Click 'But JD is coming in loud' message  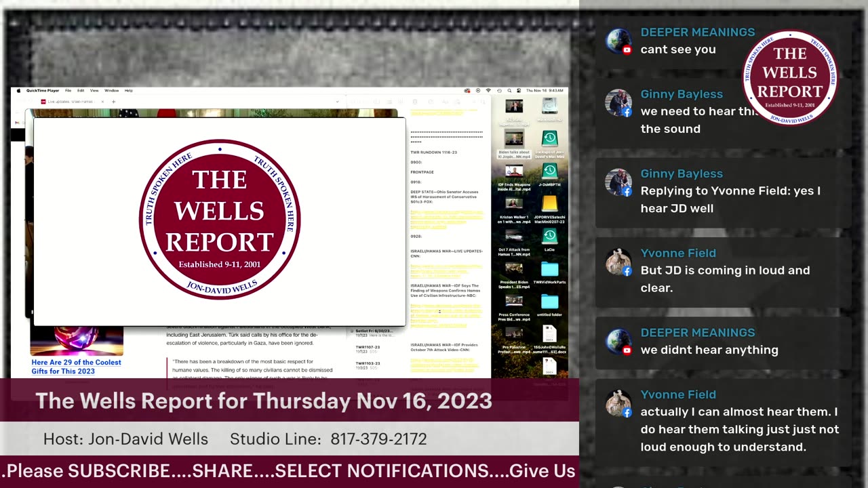725,279
